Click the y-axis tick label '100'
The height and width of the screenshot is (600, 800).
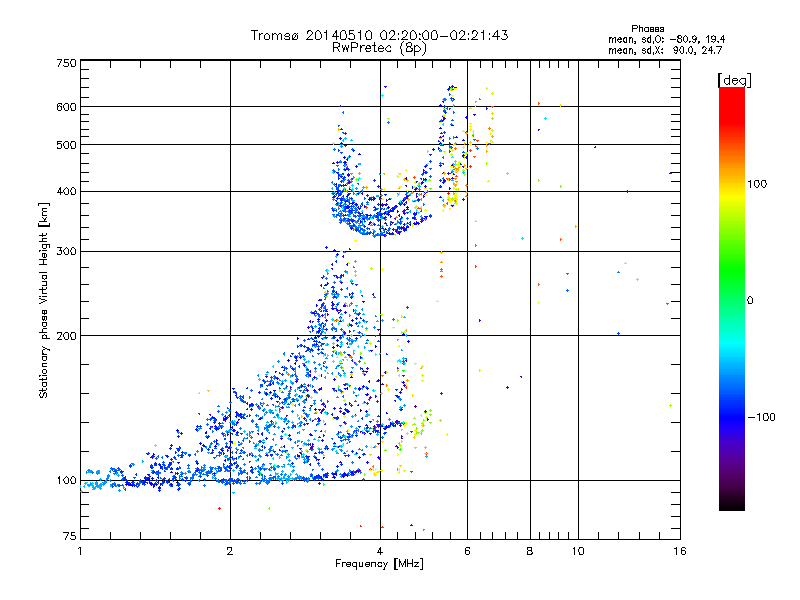(x=67, y=481)
